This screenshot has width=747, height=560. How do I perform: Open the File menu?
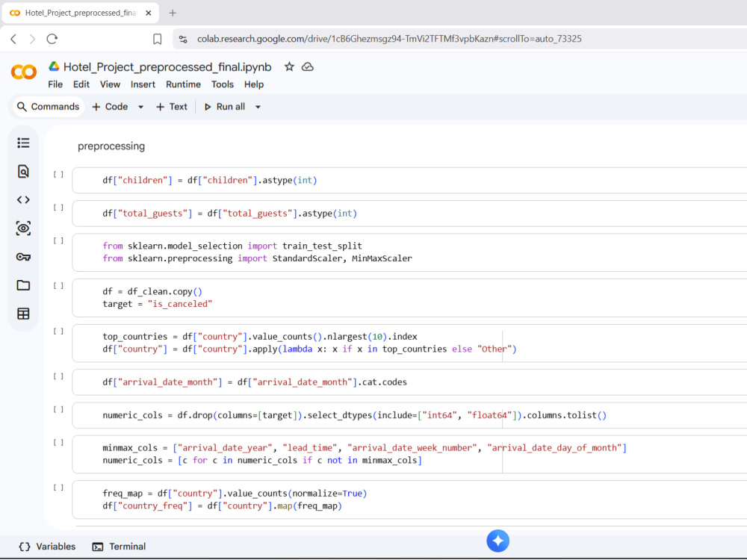click(55, 84)
